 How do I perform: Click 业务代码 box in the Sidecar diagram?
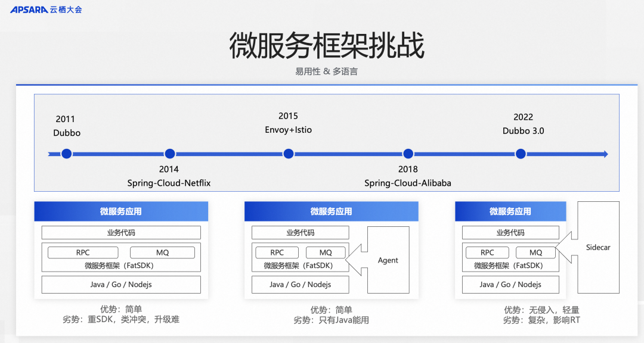pos(510,233)
